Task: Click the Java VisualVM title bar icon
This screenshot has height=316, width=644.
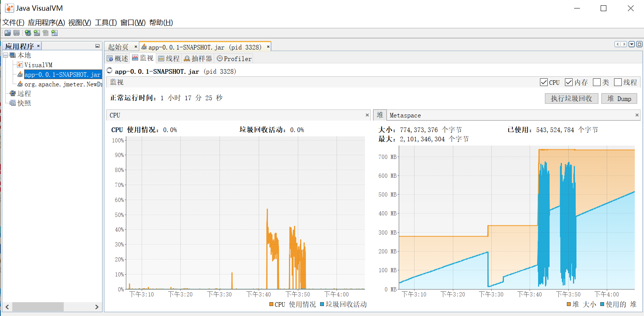Action: (9, 8)
